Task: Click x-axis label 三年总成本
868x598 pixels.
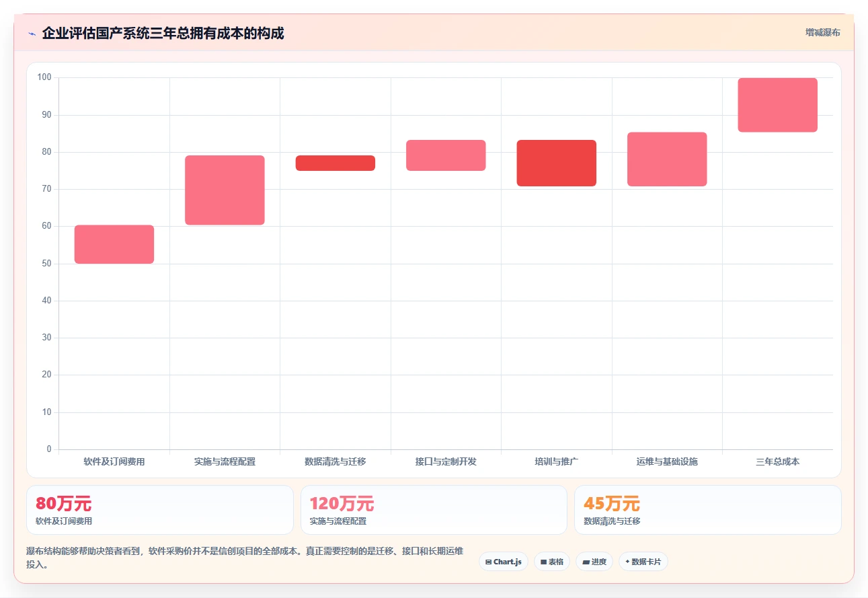Action: pyautogui.click(x=778, y=461)
